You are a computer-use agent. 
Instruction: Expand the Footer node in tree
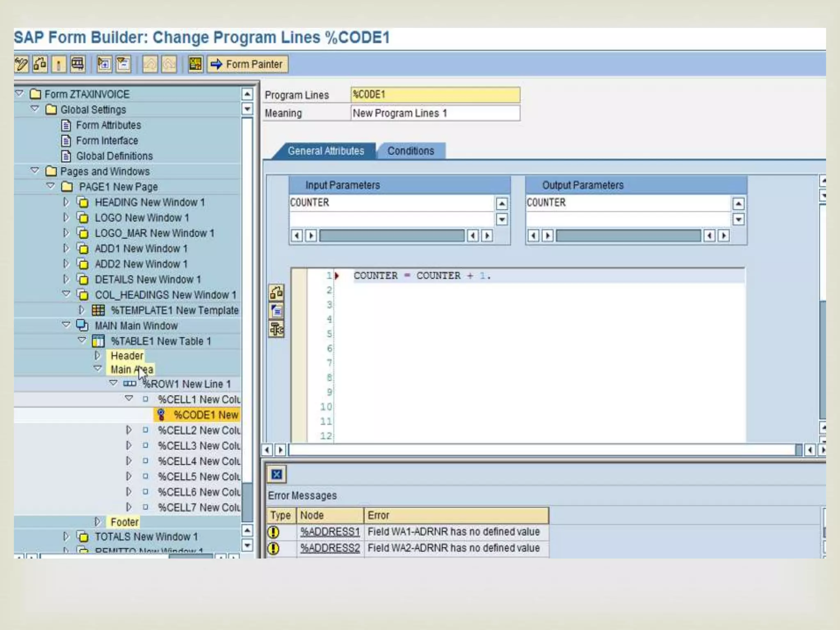98,522
